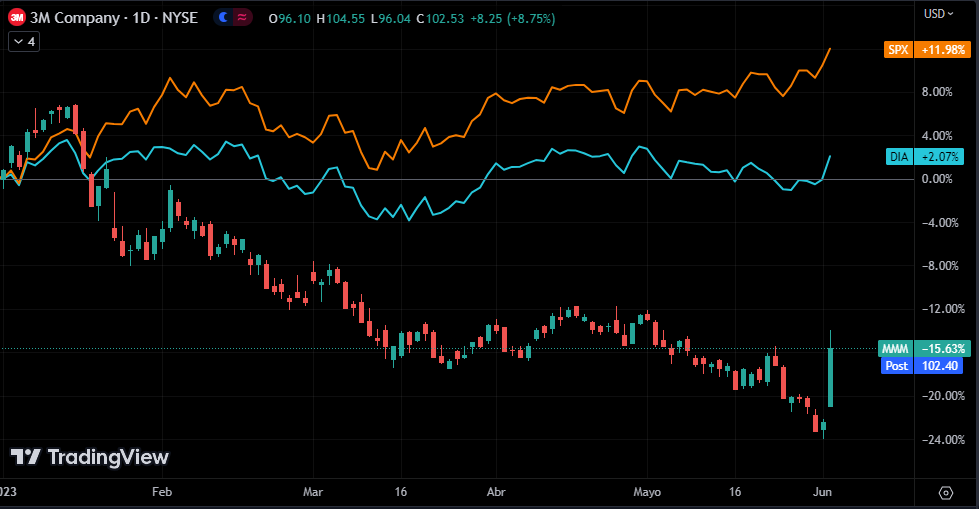Click the open value O96.10 in header
This screenshot has height=509, width=979.
tap(290, 19)
